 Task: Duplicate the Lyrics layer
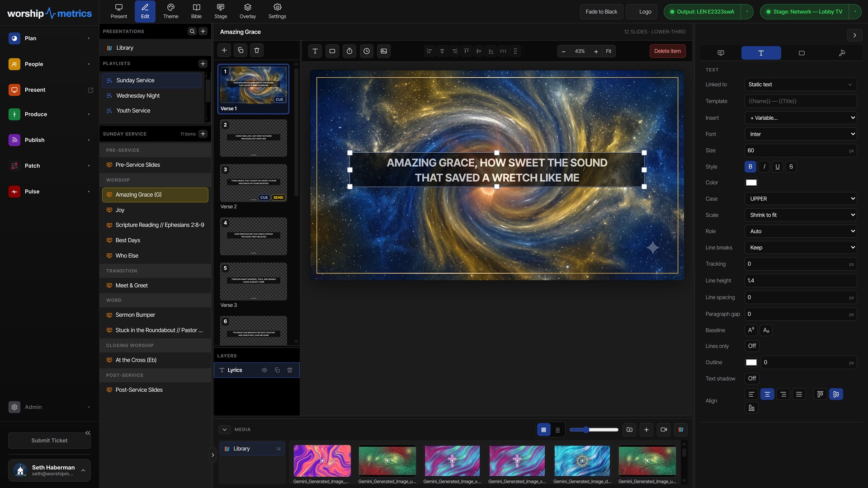(277, 370)
